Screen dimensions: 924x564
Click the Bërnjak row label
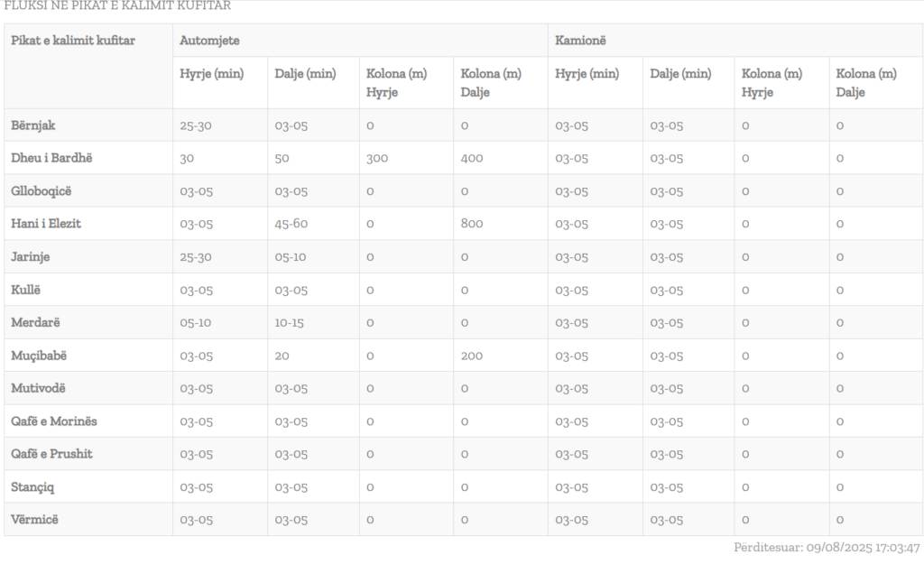[33, 125]
